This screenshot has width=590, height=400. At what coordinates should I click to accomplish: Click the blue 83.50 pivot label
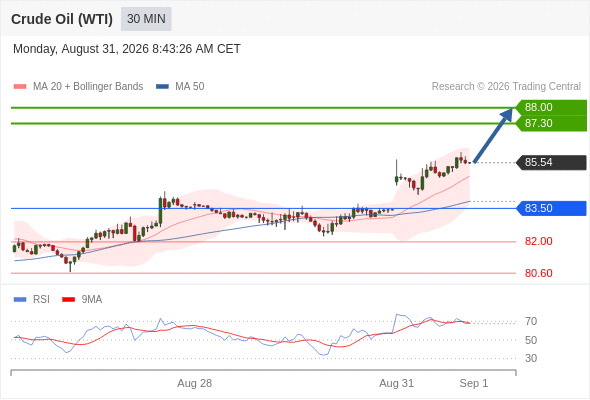(x=551, y=208)
